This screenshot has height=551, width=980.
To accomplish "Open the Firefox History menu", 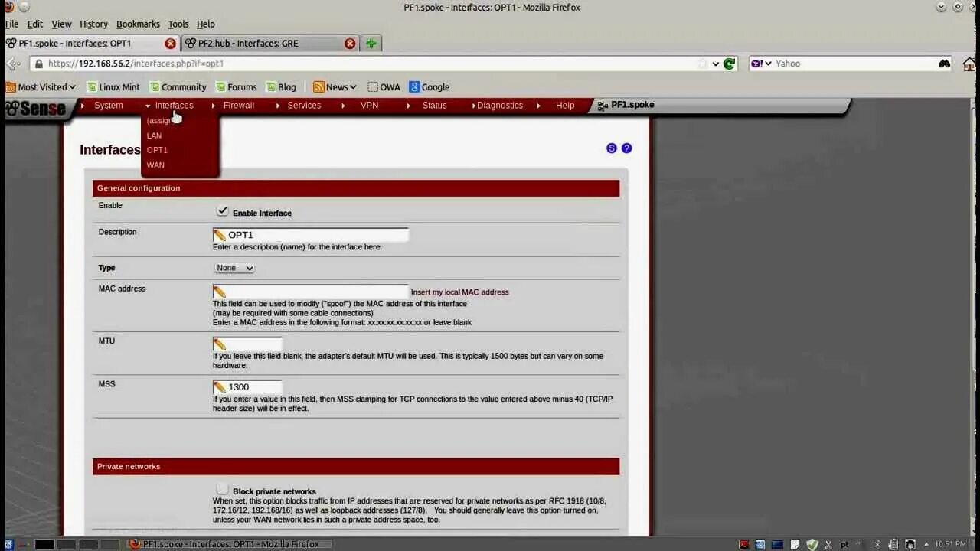I will (93, 24).
